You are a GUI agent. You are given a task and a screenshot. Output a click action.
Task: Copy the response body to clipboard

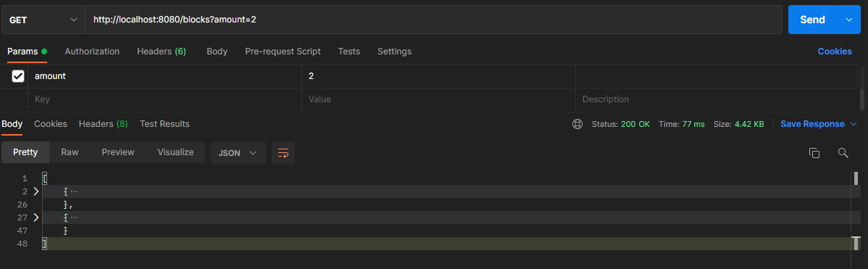pos(814,153)
